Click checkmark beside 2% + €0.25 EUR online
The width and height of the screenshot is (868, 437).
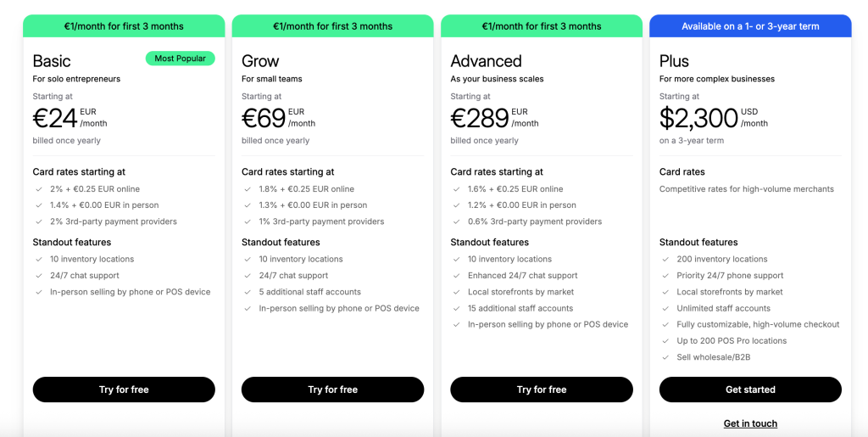(x=39, y=189)
